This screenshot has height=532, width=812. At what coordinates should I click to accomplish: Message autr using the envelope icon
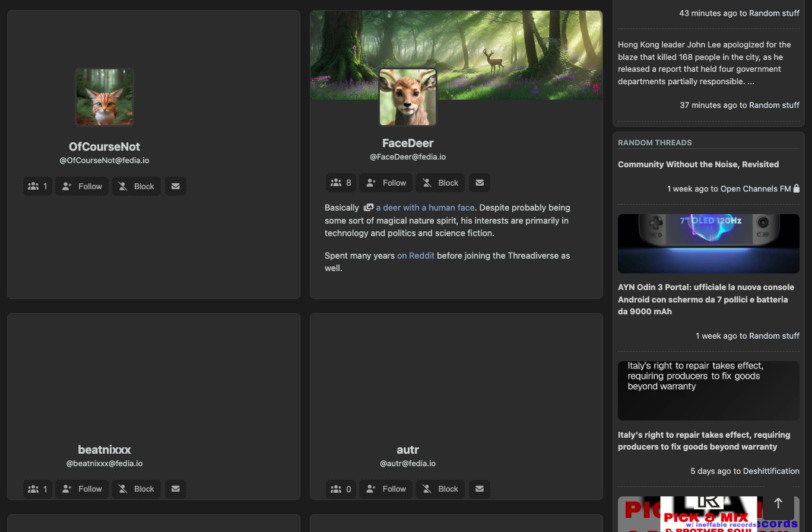(480, 489)
